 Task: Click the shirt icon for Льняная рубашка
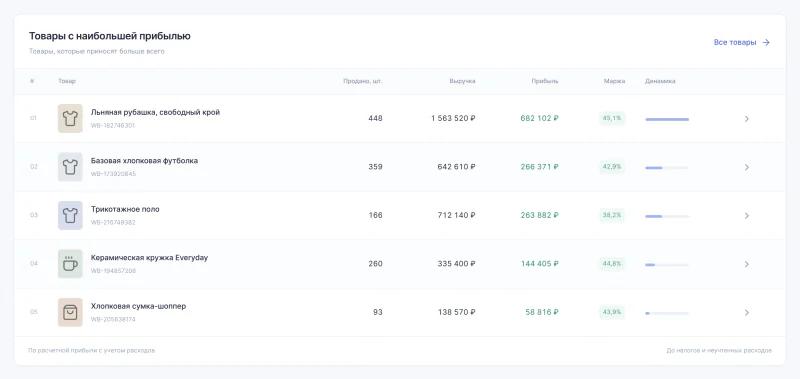tap(70, 118)
